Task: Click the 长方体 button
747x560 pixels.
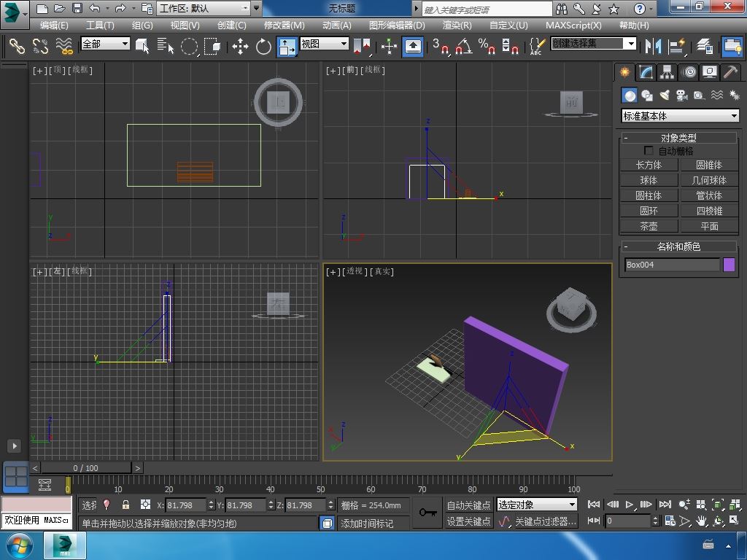Action: 649,165
